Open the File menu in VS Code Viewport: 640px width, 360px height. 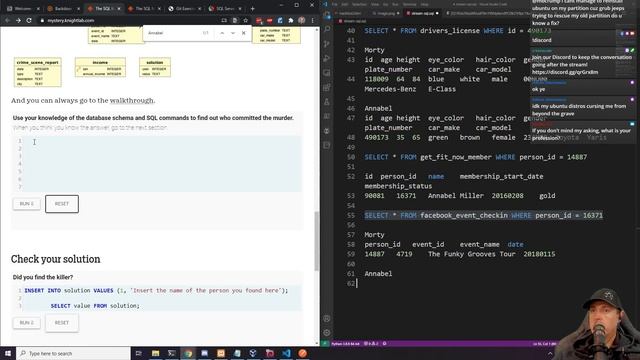335,4
